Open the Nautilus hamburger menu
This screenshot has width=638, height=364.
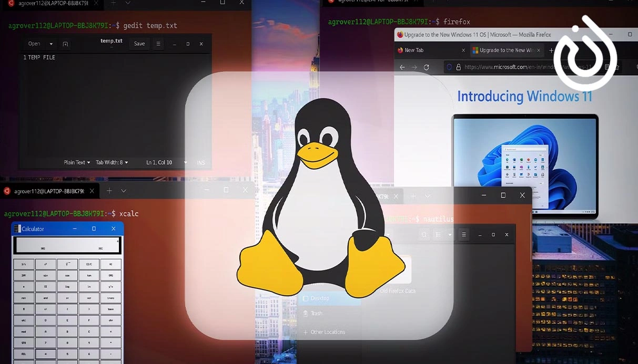click(463, 235)
